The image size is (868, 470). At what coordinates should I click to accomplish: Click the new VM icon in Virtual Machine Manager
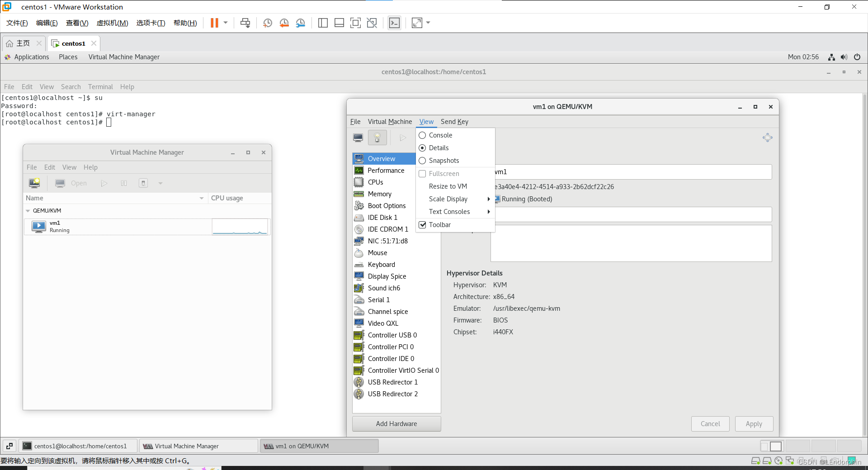[x=34, y=183]
